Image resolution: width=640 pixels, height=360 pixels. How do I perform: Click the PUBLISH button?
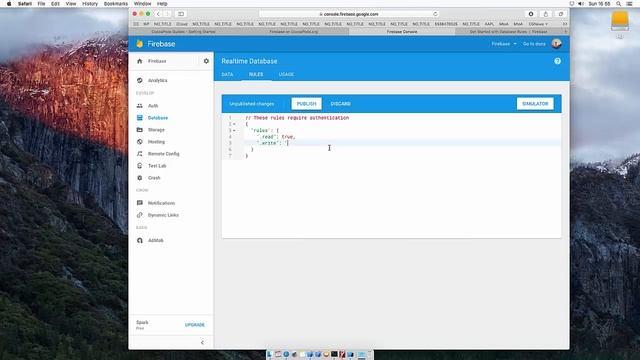(x=307, y=104)
